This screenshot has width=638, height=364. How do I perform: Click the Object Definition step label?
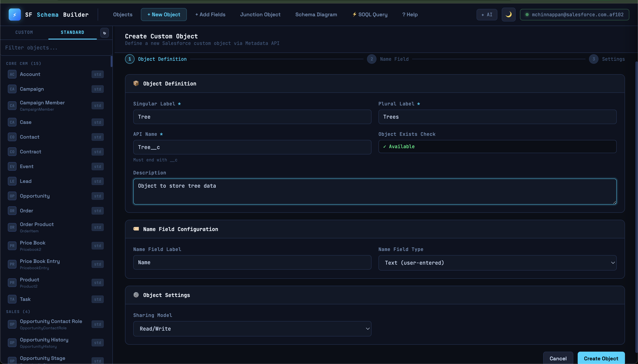click(x=162, y=59)
